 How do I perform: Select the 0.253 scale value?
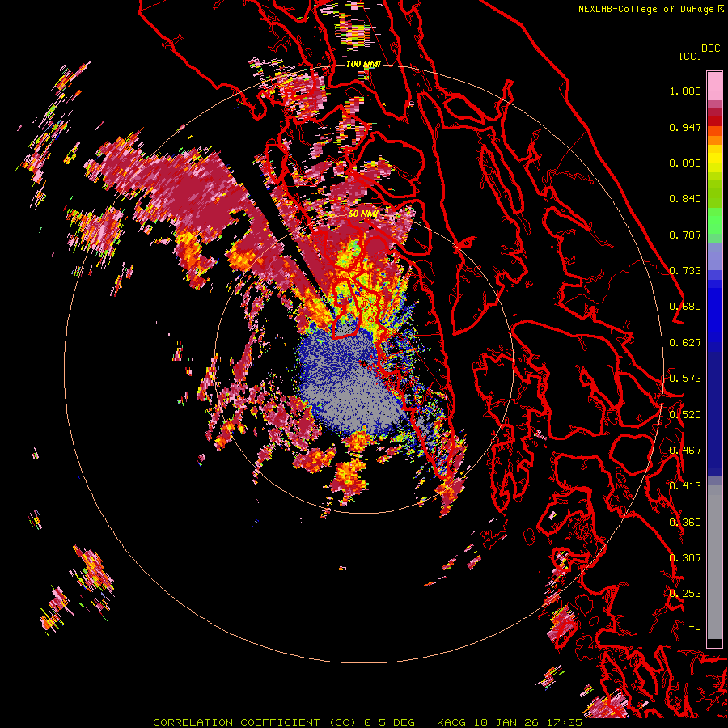click(685, 594)
